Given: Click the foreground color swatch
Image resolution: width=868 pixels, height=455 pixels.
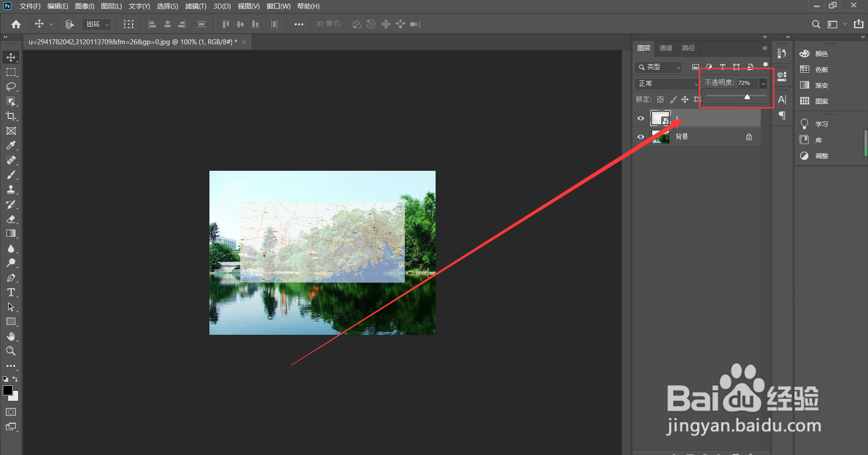Looking at the screenshot, I should coord(8,391).
